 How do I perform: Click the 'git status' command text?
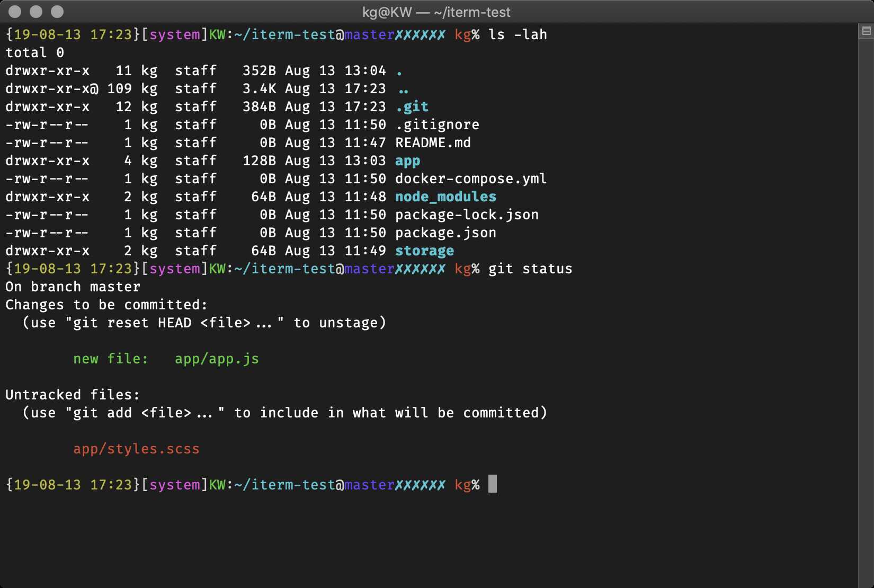pyautogui.click(x=531, y=269)
